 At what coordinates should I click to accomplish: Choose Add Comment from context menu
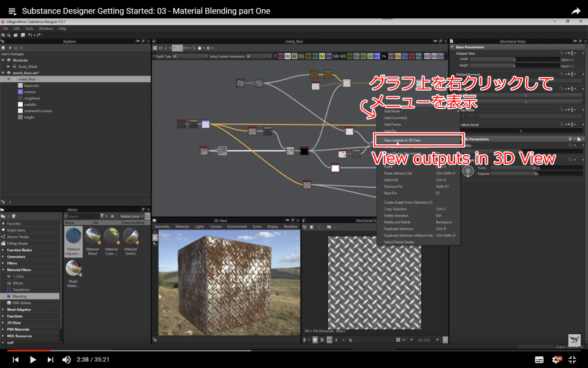tap(395, 118)
